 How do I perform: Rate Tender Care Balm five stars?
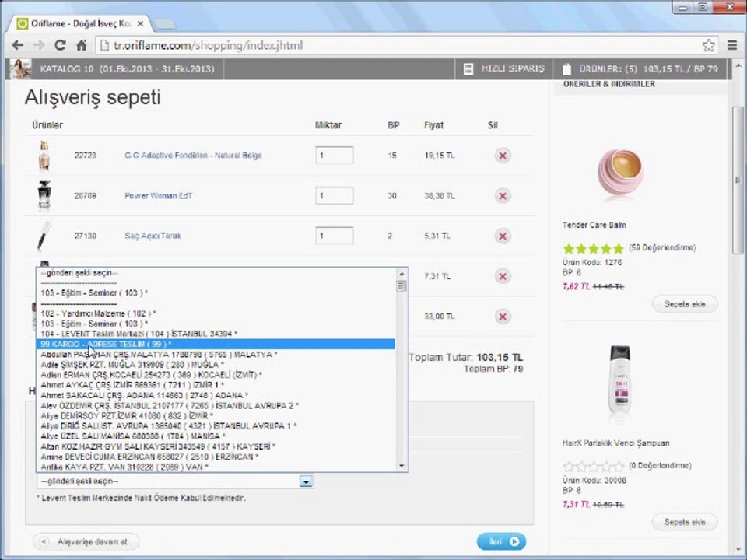point(619,249)
